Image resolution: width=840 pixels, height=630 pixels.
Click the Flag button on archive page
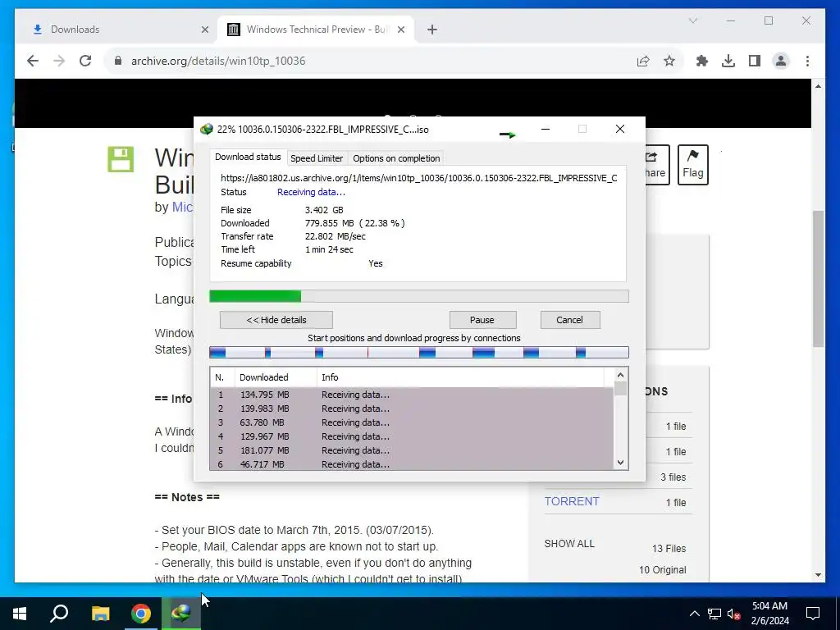tap(692, 164)
